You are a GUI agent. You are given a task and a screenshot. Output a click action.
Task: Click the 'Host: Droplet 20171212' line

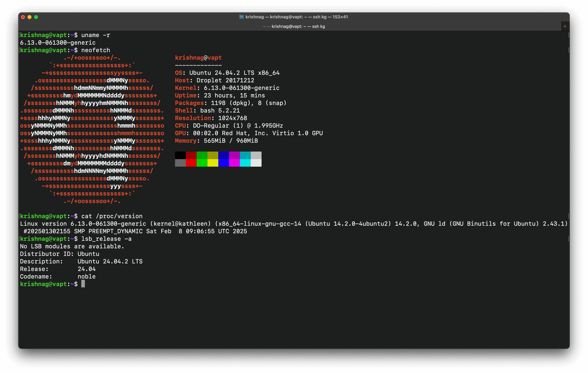pos(215,80)
